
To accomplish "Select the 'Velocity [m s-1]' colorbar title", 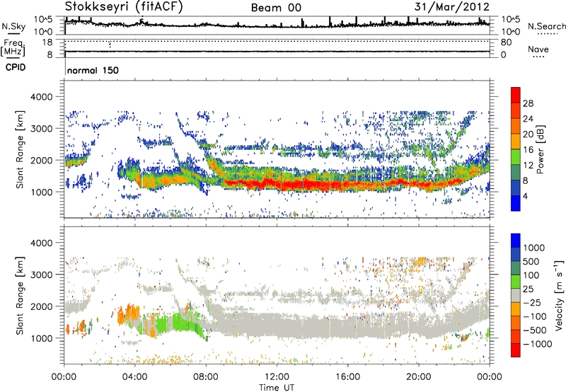I will click(559, 295).
